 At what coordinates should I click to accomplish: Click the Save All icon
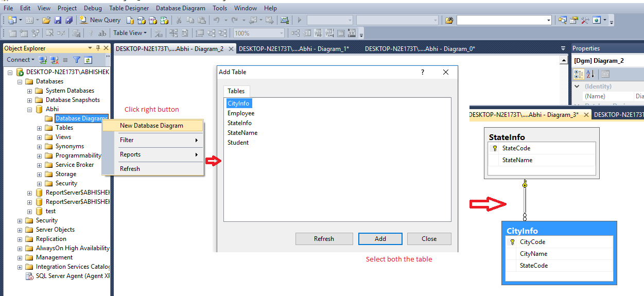[x=68, y=20]
